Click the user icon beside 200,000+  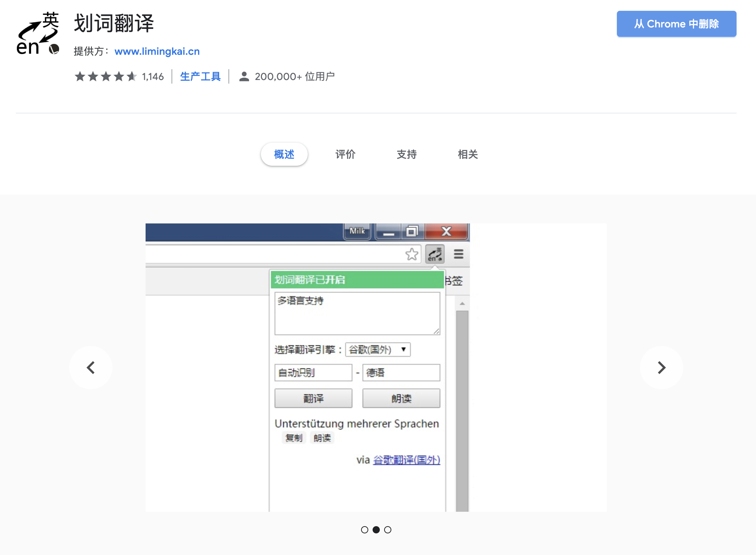(x=244, y=76)
